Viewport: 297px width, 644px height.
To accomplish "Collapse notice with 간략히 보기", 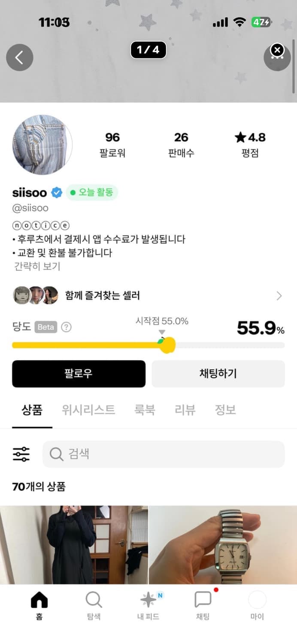I will point(32,266).
